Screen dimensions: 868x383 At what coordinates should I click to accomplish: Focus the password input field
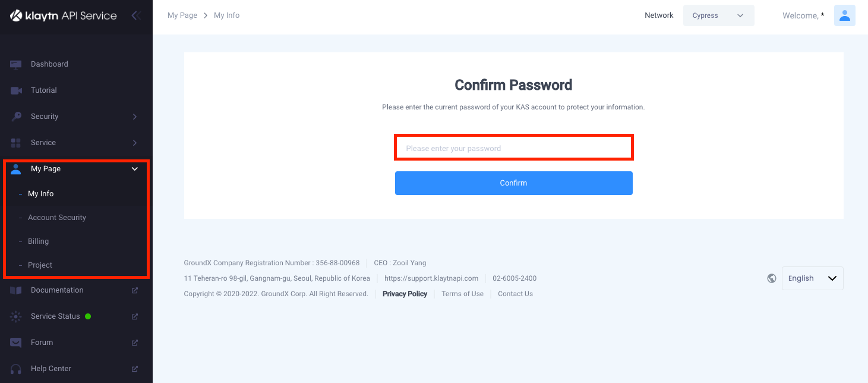(x=514, y=148)
